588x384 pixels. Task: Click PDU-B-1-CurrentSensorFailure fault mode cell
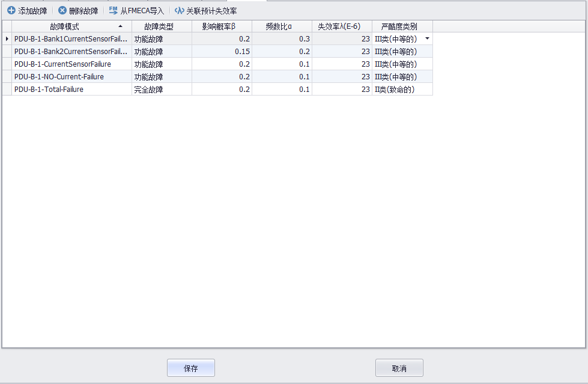tap(71, 64)
